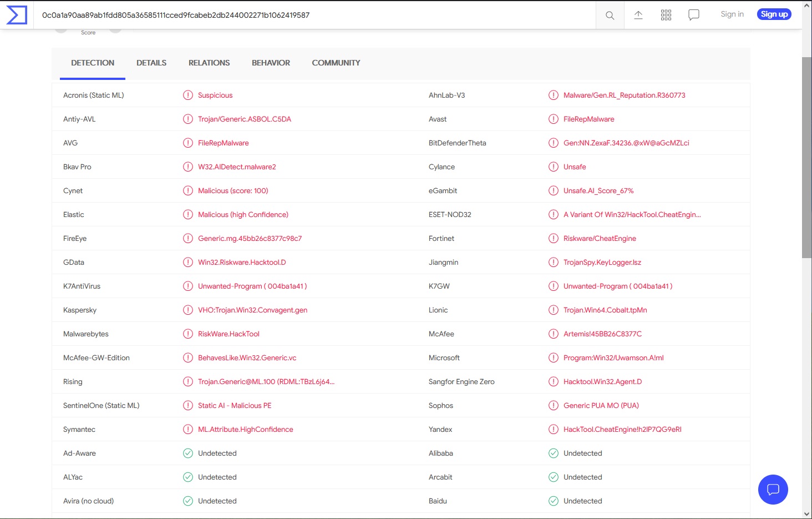The height and width of the screenshot is (519, 812).
Task: Go to the COMMUNITY tab
Action: (336, 63)
